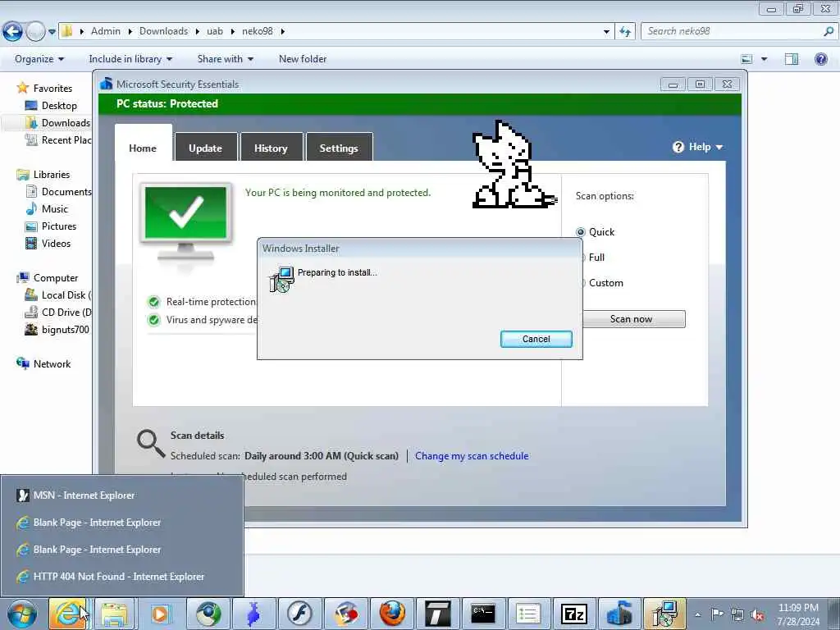Open the Windows Start menu orb

pos(21,614)
